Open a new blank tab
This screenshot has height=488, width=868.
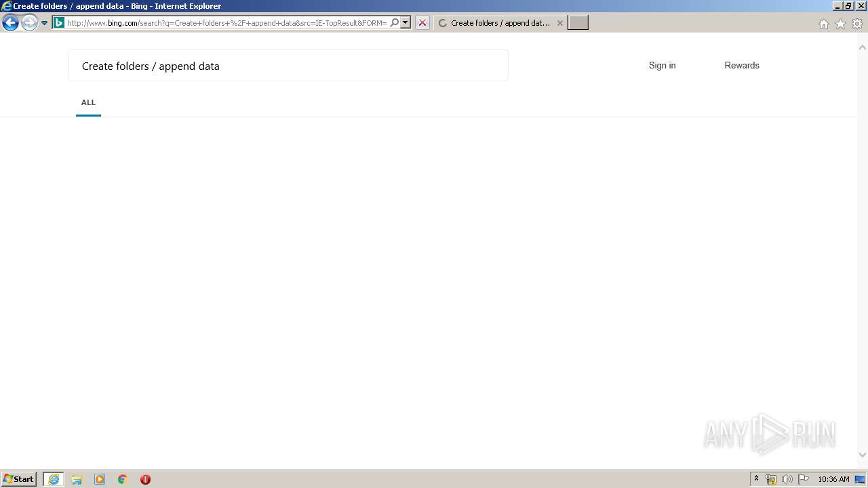pyautogui.click(x=578, y=23)
